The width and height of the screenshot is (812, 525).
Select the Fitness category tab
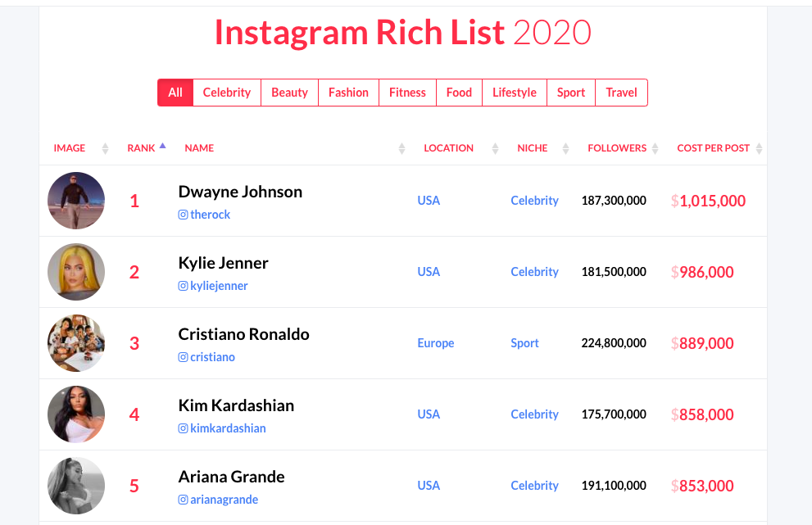[x=407, y=93]
